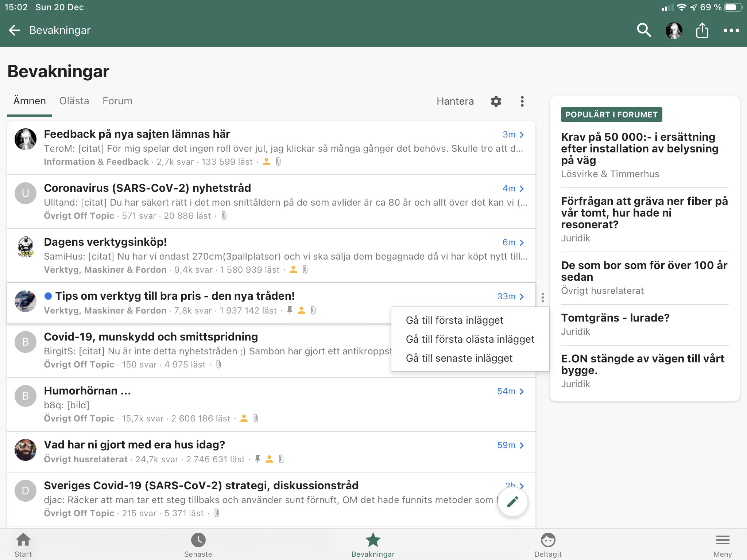Open the profile avatar in top bar
Screen dimensions: 747x560
pyautogui.click(x=674, y=30)
